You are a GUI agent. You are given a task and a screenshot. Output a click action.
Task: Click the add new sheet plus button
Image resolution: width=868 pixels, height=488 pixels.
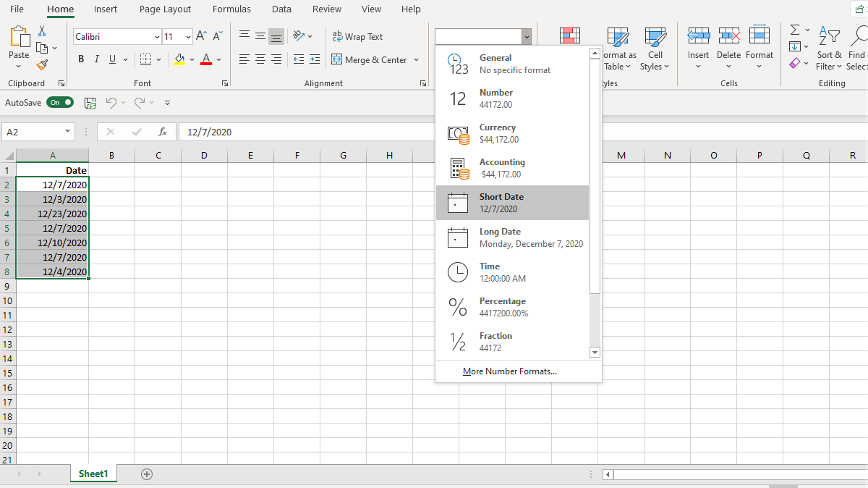(x=147, y=474)
